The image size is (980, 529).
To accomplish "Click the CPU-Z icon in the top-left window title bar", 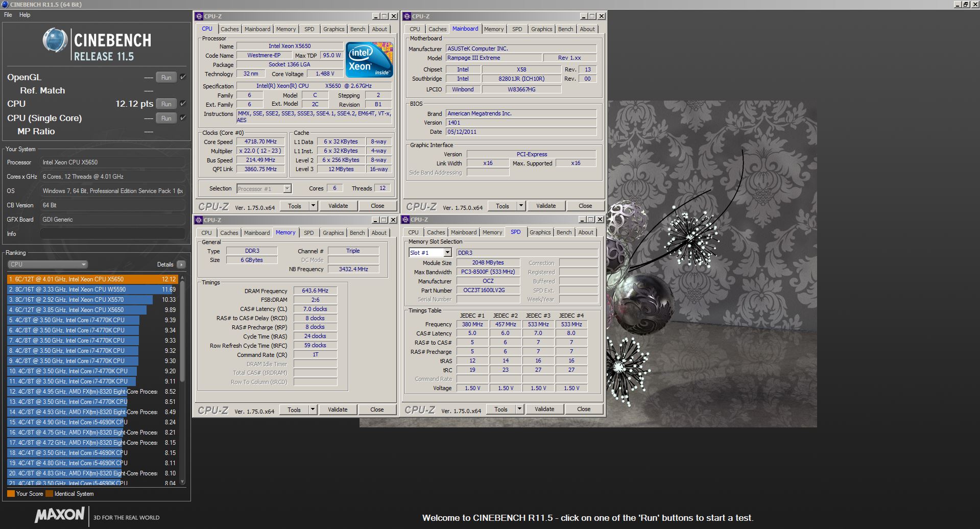I will (x=200, y=16).
